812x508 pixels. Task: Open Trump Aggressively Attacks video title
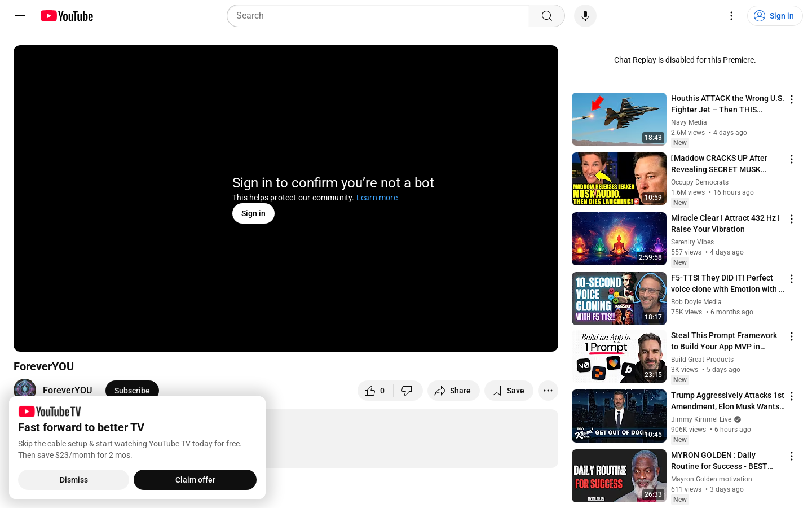click(727, 401)
